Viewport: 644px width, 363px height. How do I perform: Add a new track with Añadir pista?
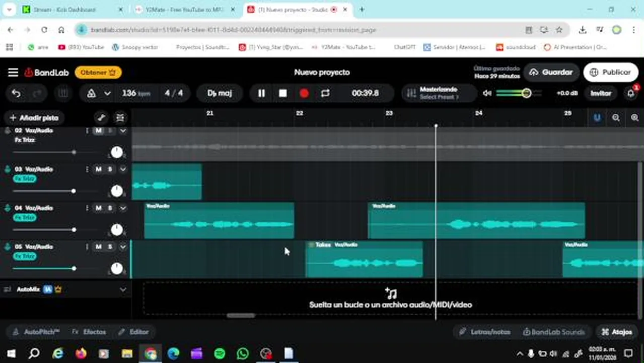[34, 118]
